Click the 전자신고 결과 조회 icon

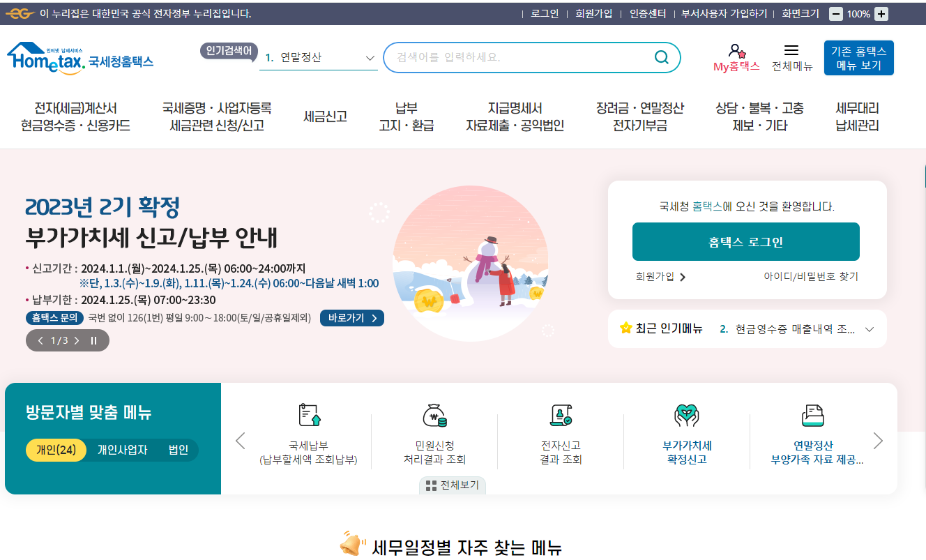coord(559,416)
